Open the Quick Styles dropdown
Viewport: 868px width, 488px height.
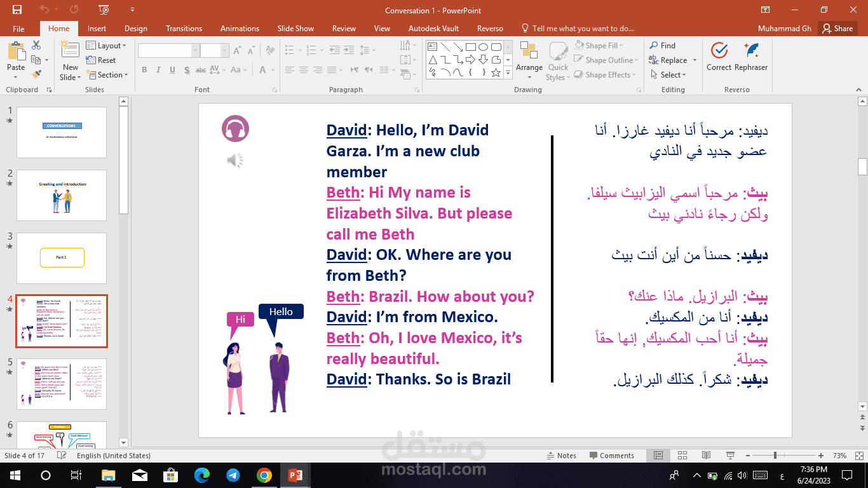click(558, 62)
